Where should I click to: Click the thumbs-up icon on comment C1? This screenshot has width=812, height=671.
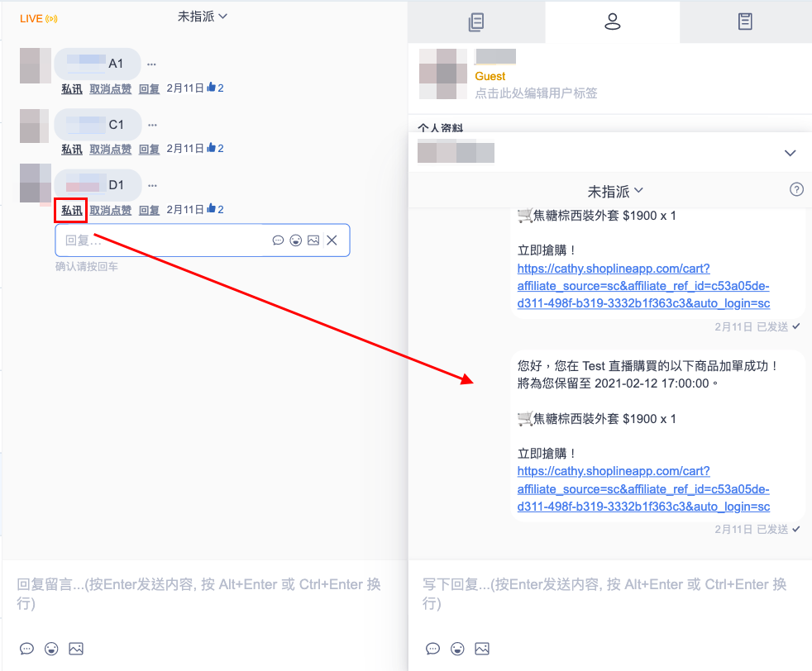coord(211,148)
